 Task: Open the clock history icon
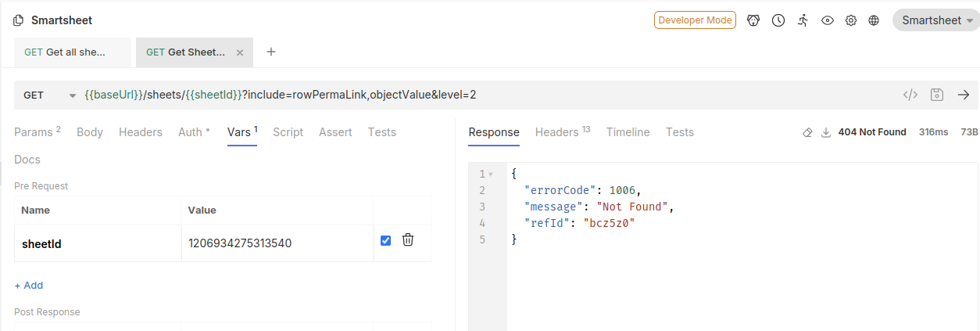pyautogui.click(x=778, y=20)
